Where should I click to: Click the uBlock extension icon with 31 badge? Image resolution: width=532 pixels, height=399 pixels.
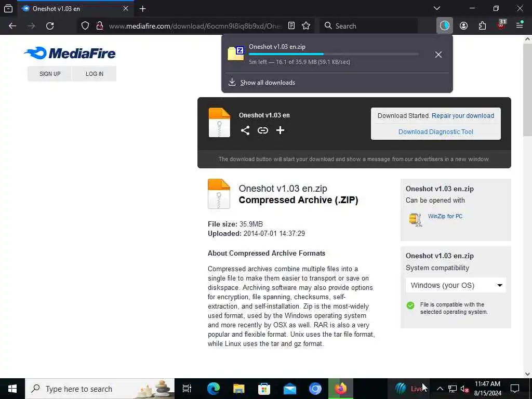click(501, 25)
